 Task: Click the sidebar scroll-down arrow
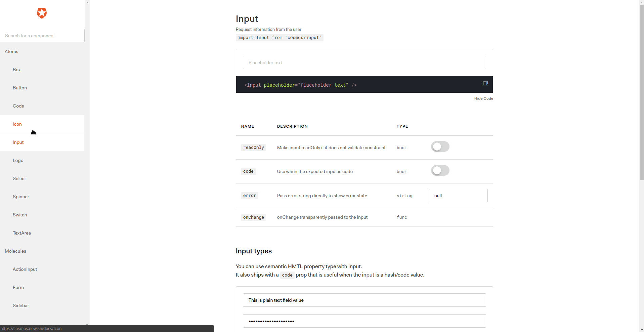(87, 325)
